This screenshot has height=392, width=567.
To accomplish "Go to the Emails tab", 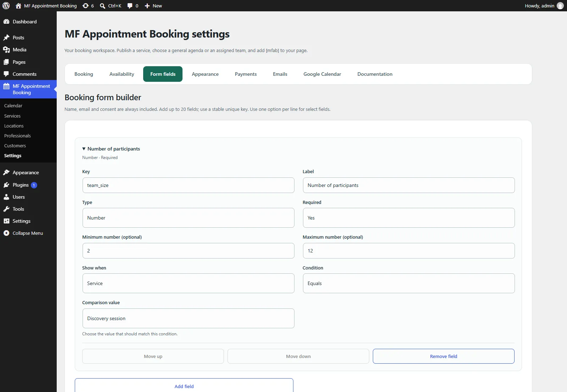I will click(280, 74).
